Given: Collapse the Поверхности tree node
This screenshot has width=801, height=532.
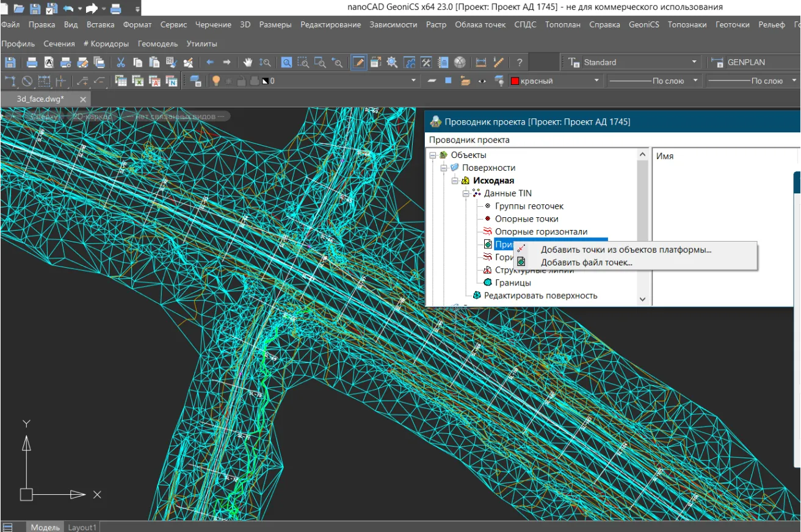Looking at the screenshot, I should pos(443,168).
